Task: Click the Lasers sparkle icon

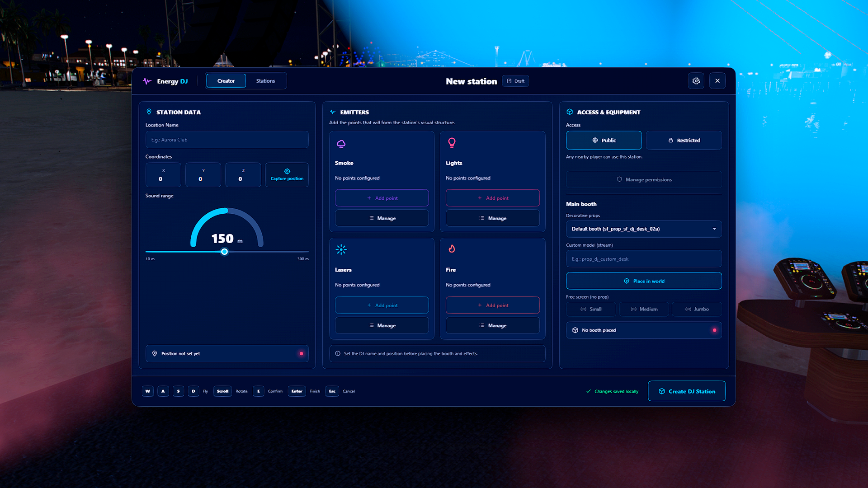Action: click(341, 249)
